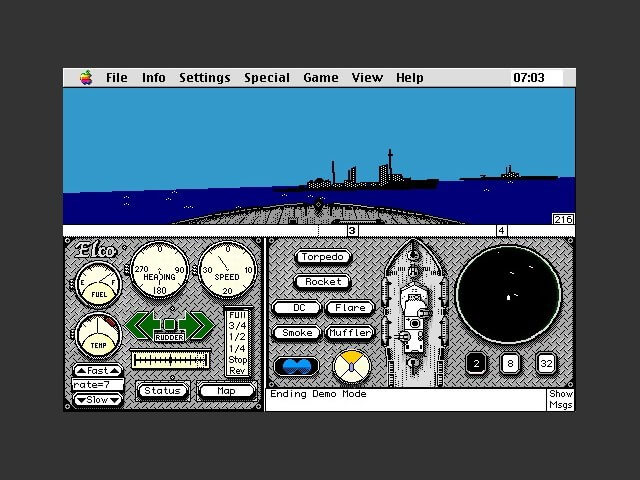
Task: Deploy the Smoke screen
Action: pyautogui.click(x=297, y=333)
